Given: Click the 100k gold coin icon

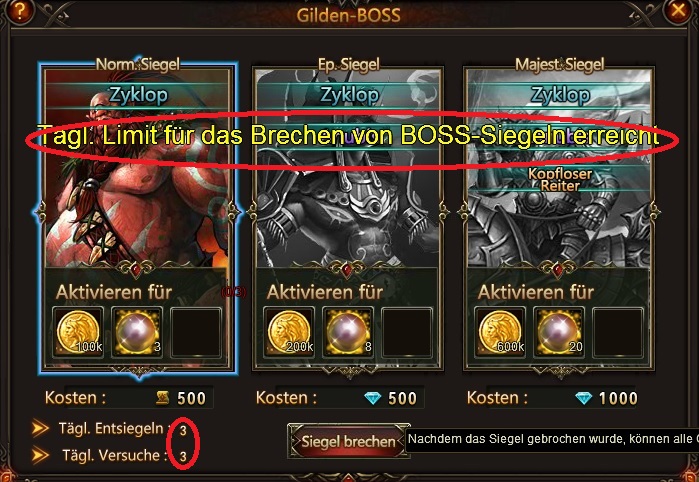Looking at the screenshot, I should click(x=78, y=332).
